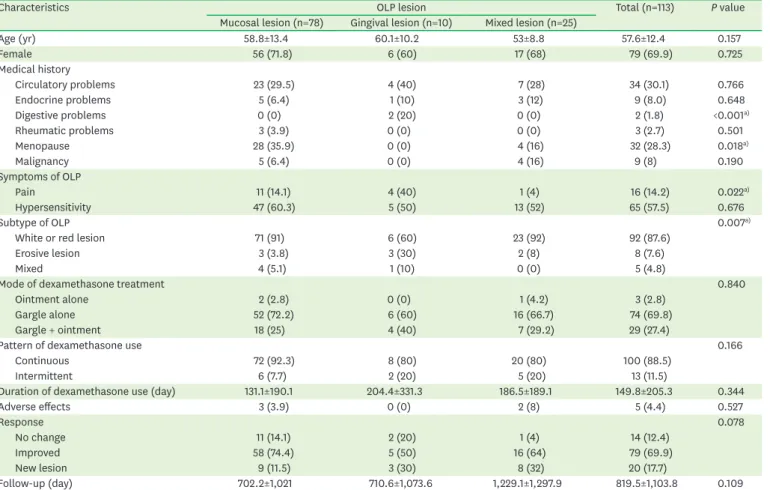Image resolution: width=770 pixels, height=490 pixels.
Task: Select the value '149.8±205.3'
Action: pyautogui.click(x=644, y=391)
